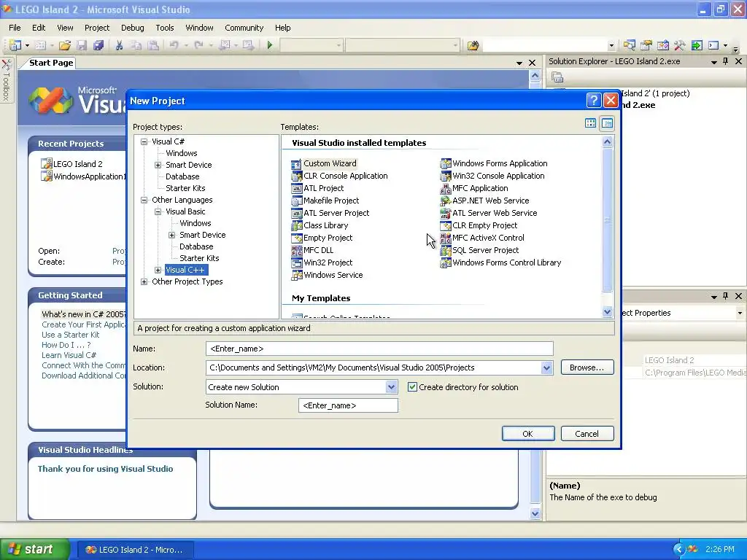The image size is (747, 560).
Task: Select the Start Page tab
Action: click(51, 63)
